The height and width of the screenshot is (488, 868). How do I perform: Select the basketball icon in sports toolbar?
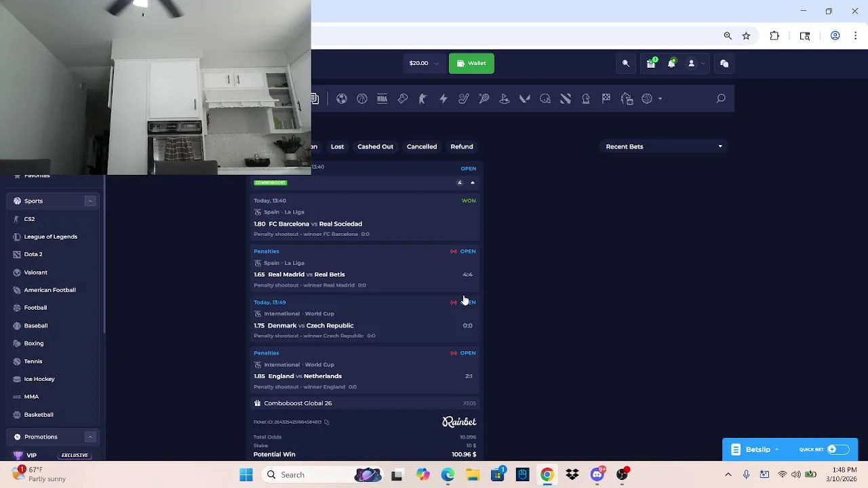362,99
